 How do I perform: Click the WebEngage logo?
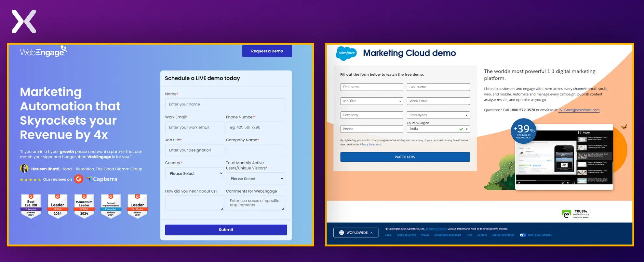44,51
